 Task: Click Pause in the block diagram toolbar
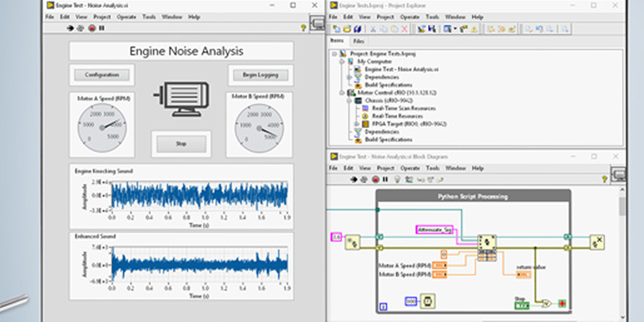tap(386, 179)
